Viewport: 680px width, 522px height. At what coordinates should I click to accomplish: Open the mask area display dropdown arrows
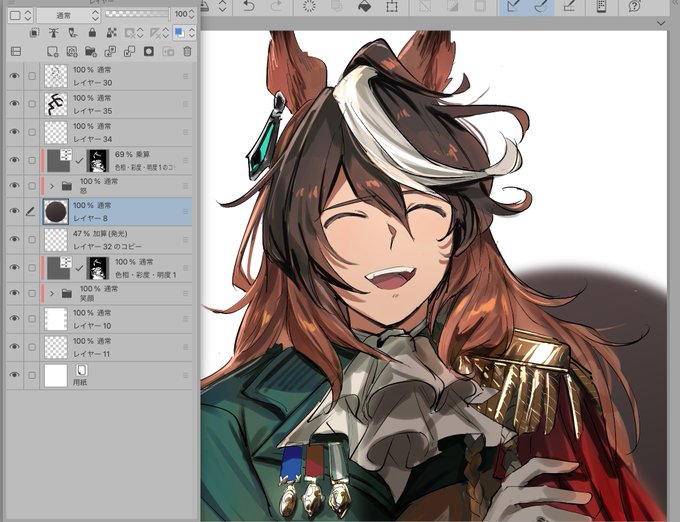pos(140,33)
